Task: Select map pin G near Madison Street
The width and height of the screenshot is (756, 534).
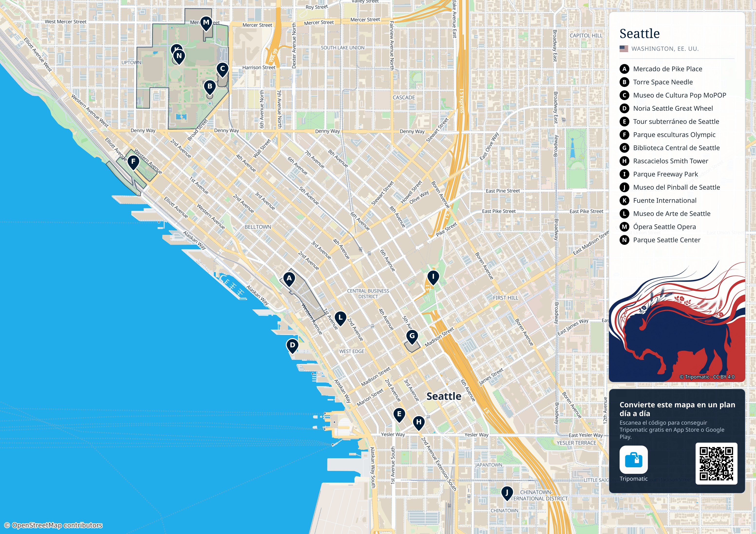Action: pyautogui.click(x=412, y=337)
